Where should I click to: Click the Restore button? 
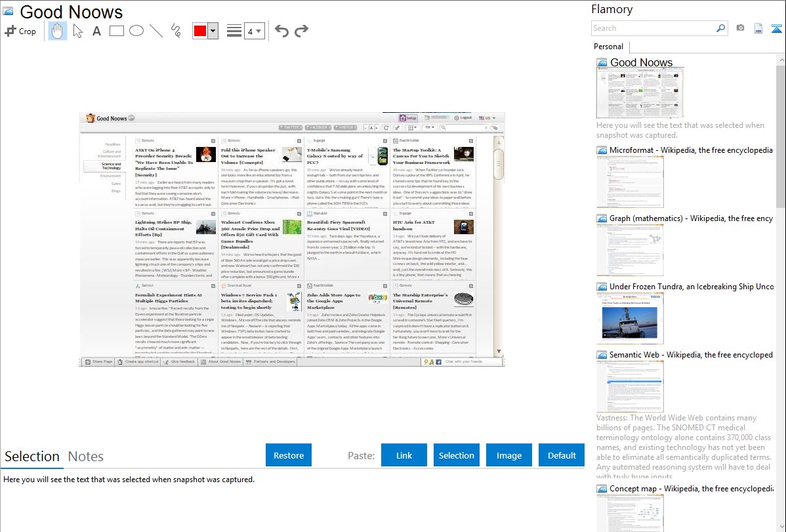[289, 455]
